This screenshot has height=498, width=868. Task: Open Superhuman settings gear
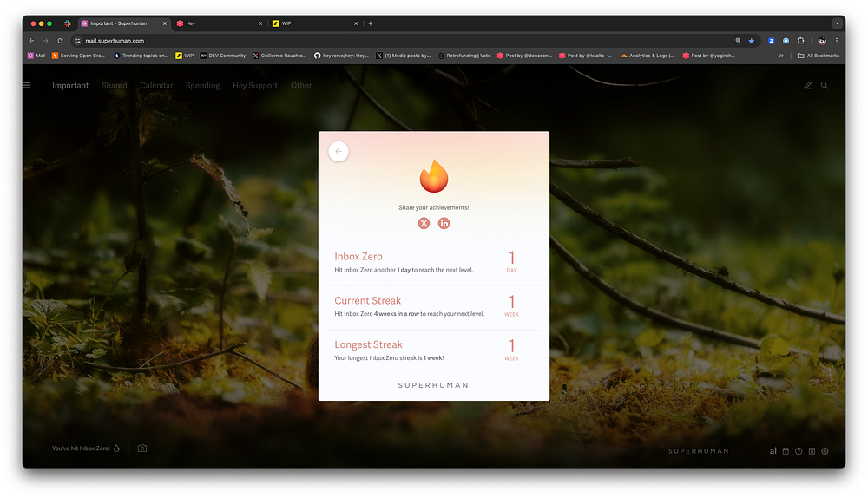(825, 451)
